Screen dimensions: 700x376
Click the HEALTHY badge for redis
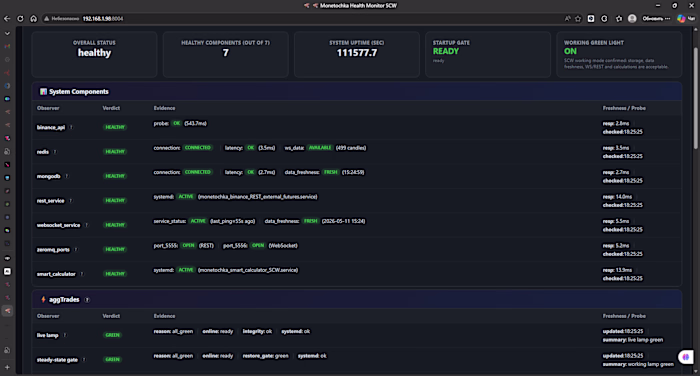(115, 152)
